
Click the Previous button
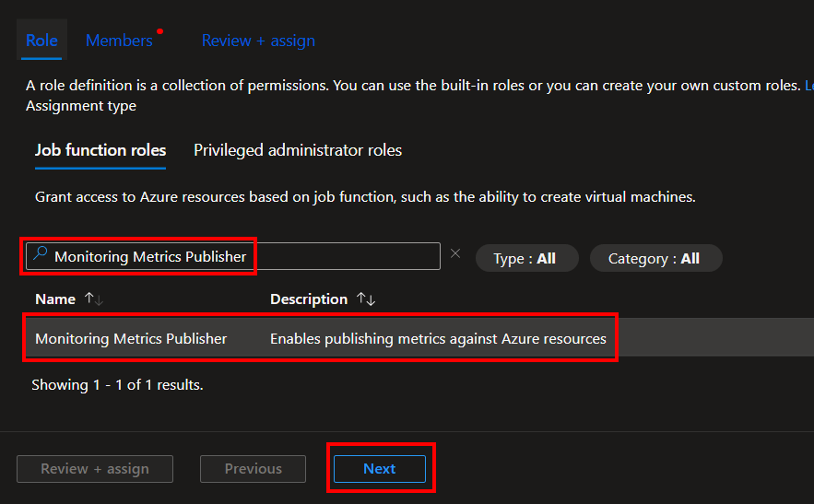253,469
